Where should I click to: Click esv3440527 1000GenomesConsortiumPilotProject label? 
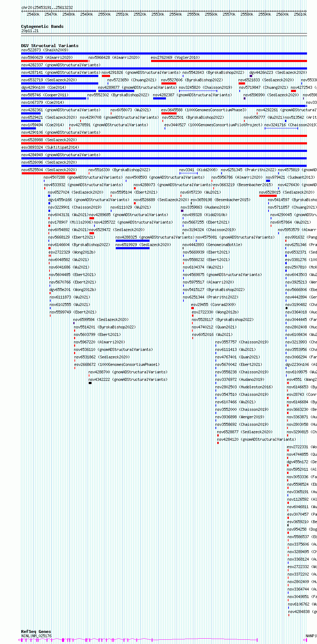213,125
